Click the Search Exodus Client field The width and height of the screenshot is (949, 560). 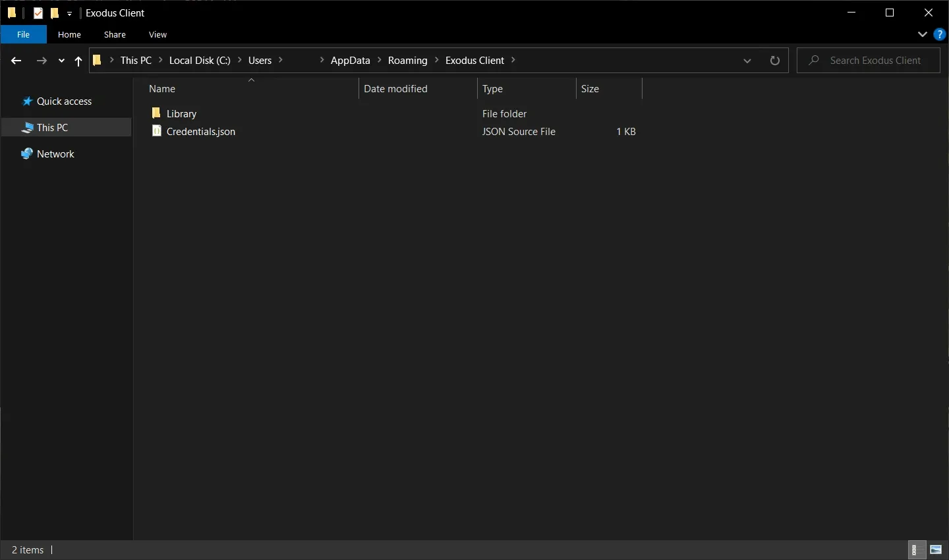869,61
